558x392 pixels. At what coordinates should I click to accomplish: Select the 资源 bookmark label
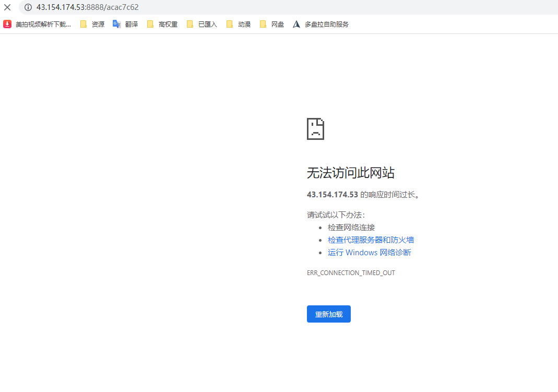97,23
